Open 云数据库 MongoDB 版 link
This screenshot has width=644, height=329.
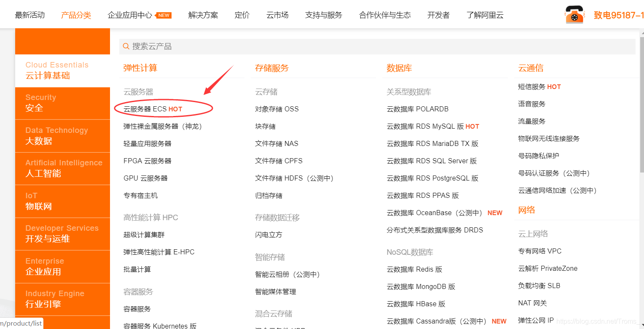421,286
